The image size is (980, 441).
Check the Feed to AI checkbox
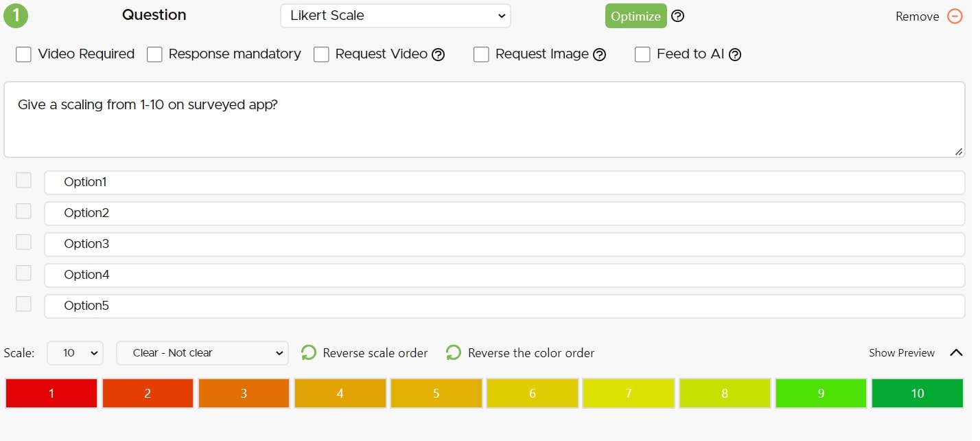coord(642,54)
